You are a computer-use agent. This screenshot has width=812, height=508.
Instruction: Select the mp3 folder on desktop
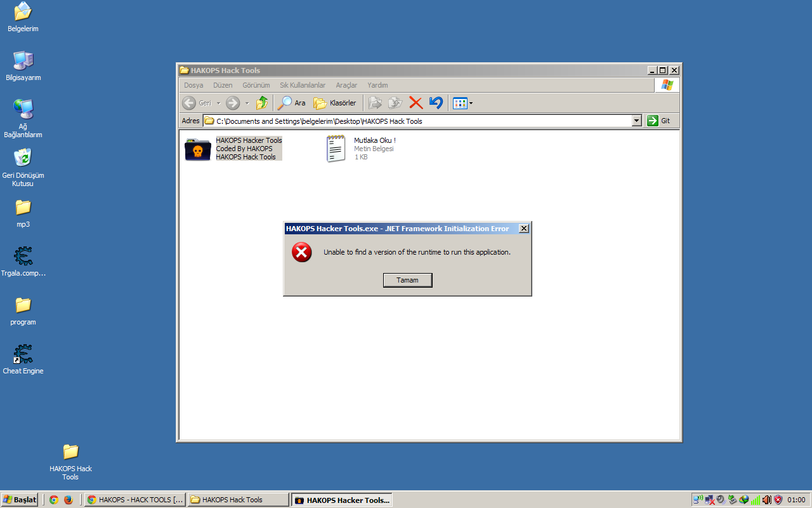23,213
